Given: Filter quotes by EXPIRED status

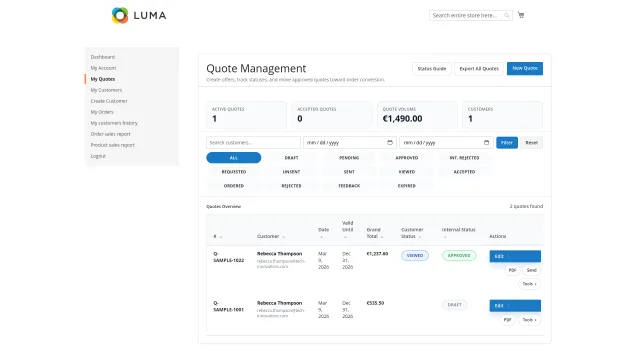Looking at the screenshot, I should coord(407,186).
